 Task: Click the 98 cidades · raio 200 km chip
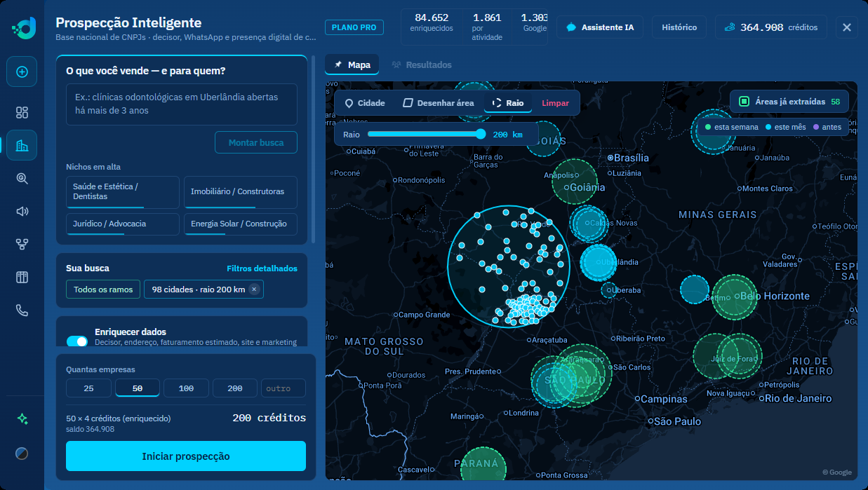[x=203, y=290]
